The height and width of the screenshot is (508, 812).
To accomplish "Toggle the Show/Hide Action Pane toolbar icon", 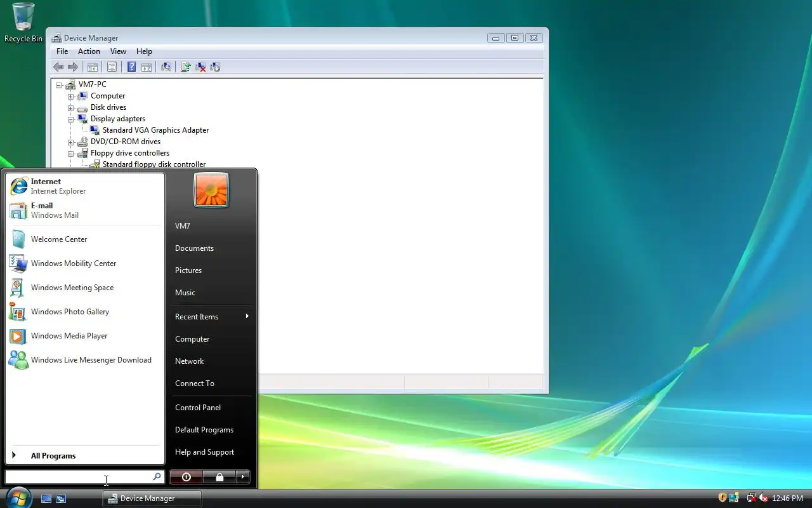I will click(x=146, y=67).
